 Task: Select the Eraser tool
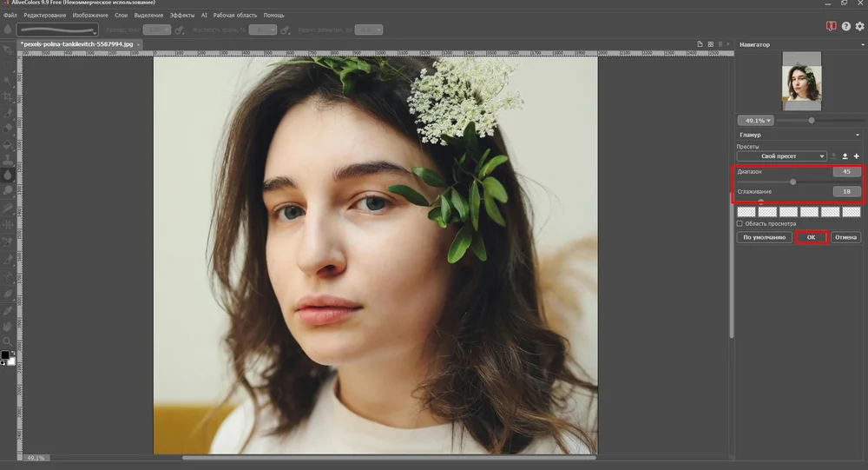[x=7, y=129]
